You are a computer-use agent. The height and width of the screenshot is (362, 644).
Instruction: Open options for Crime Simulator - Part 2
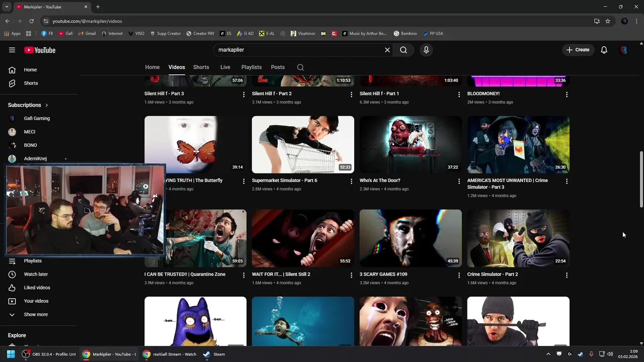pos(567,276)
